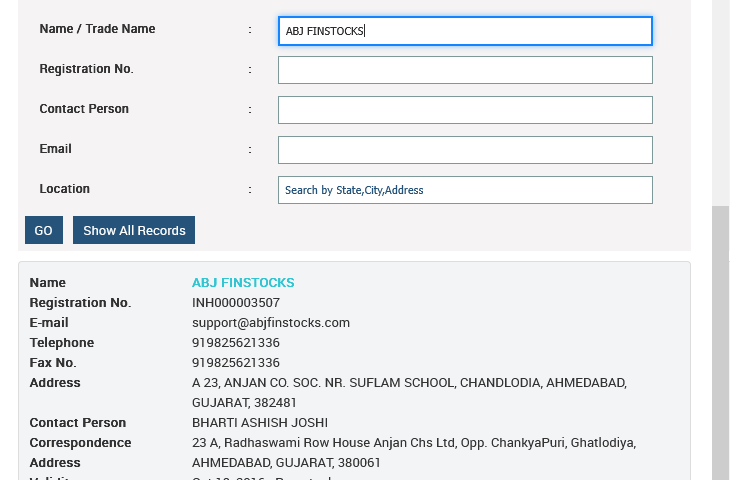The width and height of the screenshot is (730, 480).
Task: Click the Telephone value 919825621336
Action: (236, 343)
